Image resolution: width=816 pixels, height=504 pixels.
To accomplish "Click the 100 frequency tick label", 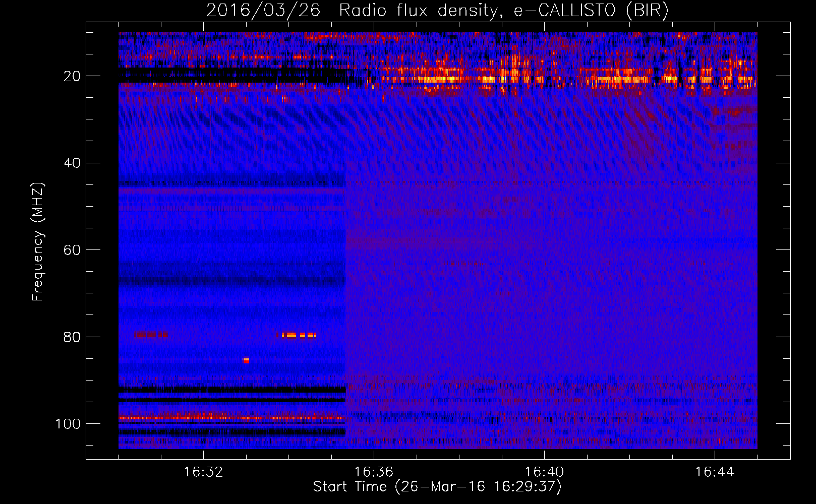I will point(68,424).
